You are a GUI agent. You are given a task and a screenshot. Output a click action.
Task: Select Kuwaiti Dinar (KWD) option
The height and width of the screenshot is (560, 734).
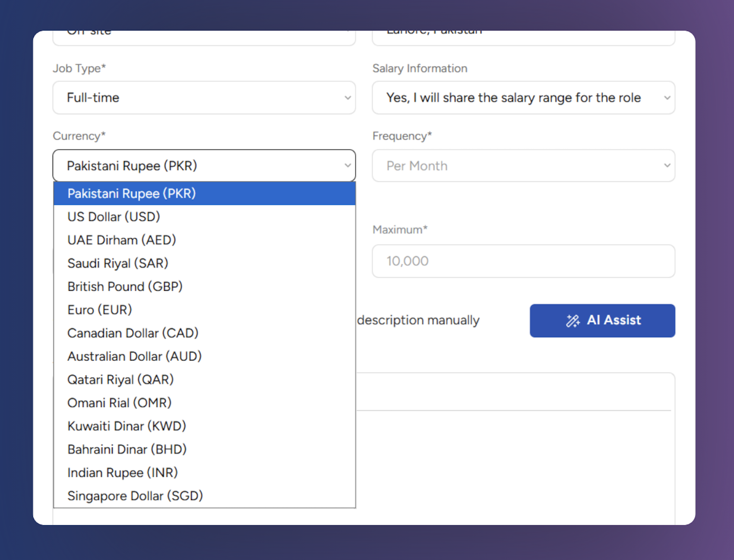(205, 426)
